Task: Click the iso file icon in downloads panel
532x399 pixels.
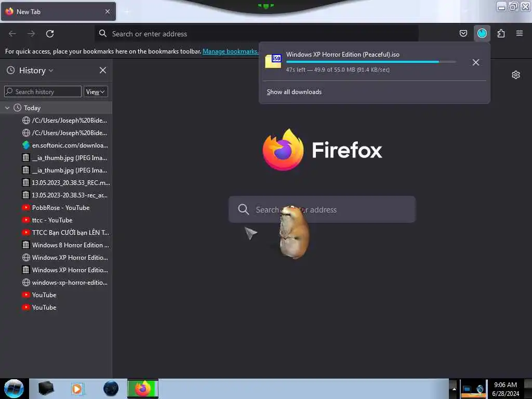Action: (x=273, y=61)
